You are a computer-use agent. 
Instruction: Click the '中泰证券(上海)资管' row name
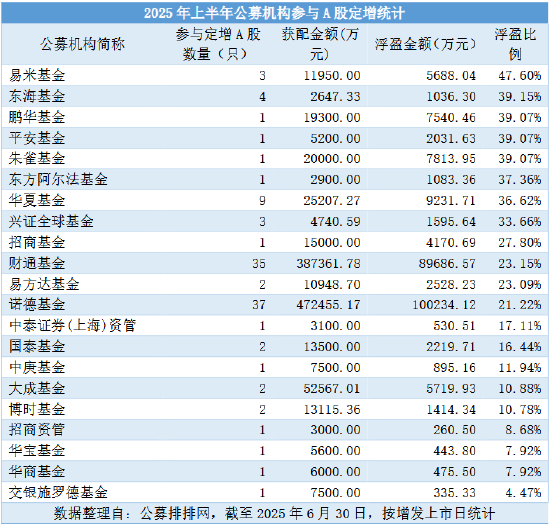click(73, 326)
